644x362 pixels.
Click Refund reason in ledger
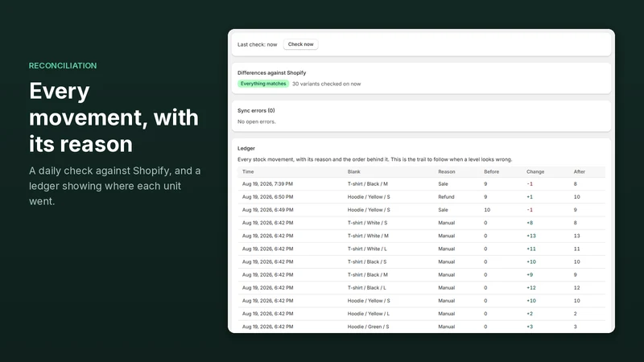click(446, 197)
